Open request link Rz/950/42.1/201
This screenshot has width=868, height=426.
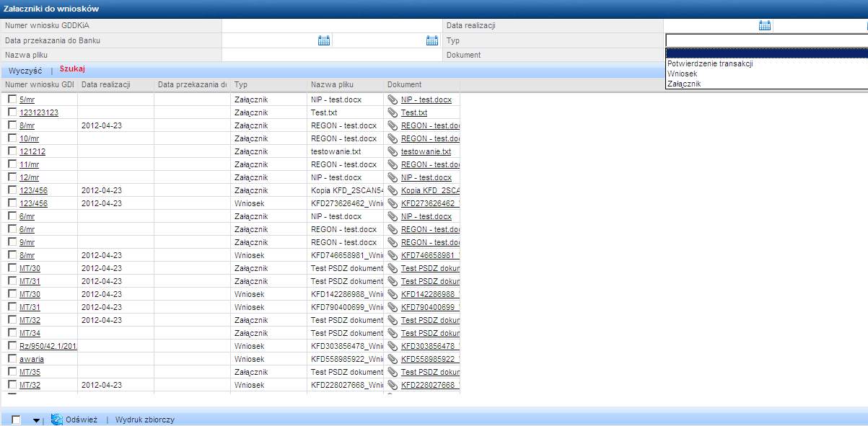pos(48,346)
